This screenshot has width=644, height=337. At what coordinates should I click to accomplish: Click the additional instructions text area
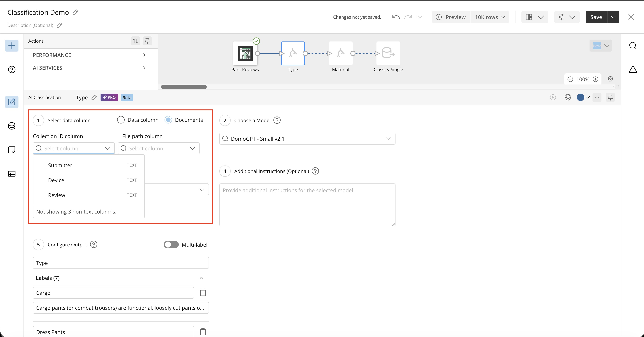[307, 205]
